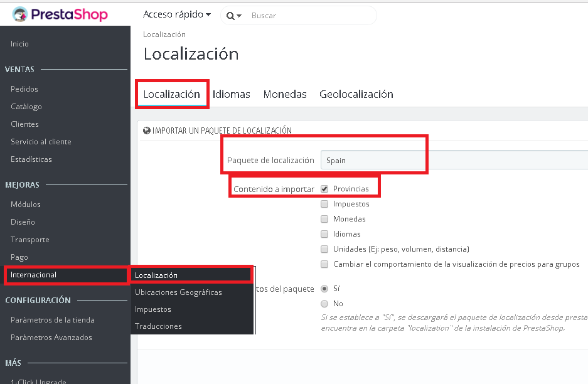Check the Monedas import option

(x=324, y=219)
